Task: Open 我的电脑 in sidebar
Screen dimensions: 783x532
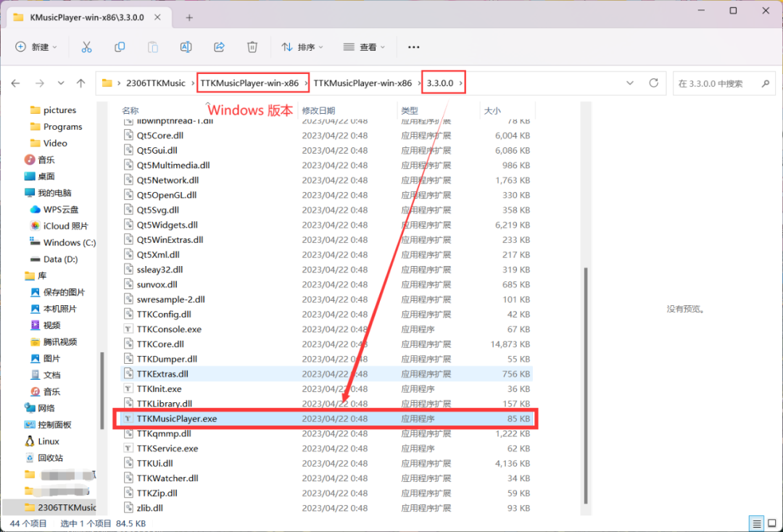Action: pos(47,193)
